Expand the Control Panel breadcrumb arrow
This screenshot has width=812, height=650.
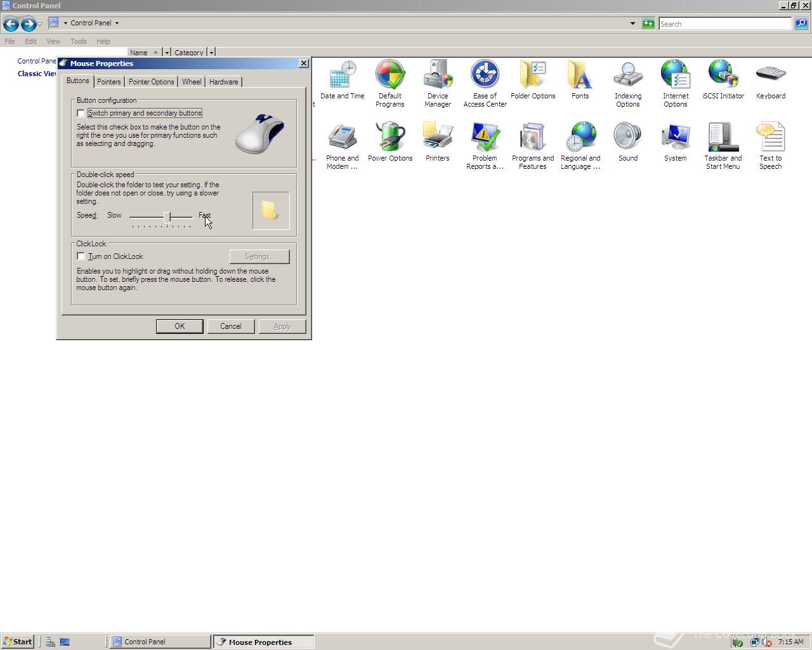tap(117, 23)
